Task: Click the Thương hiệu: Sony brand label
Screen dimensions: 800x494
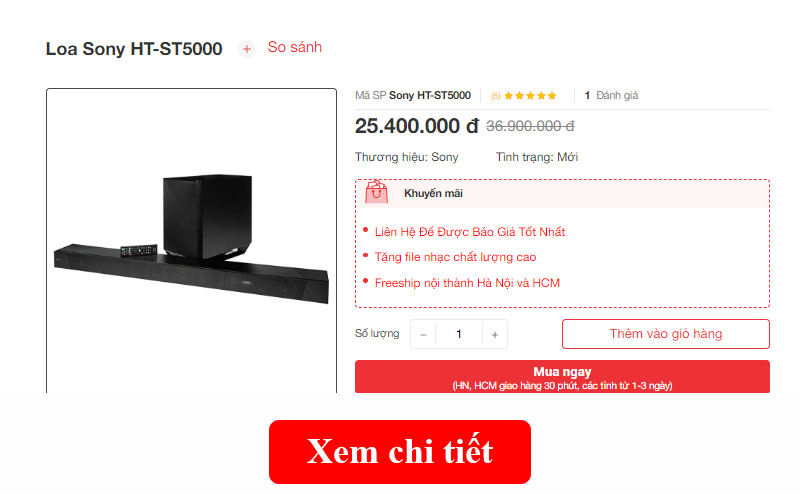Action: [x=407, y=157]
